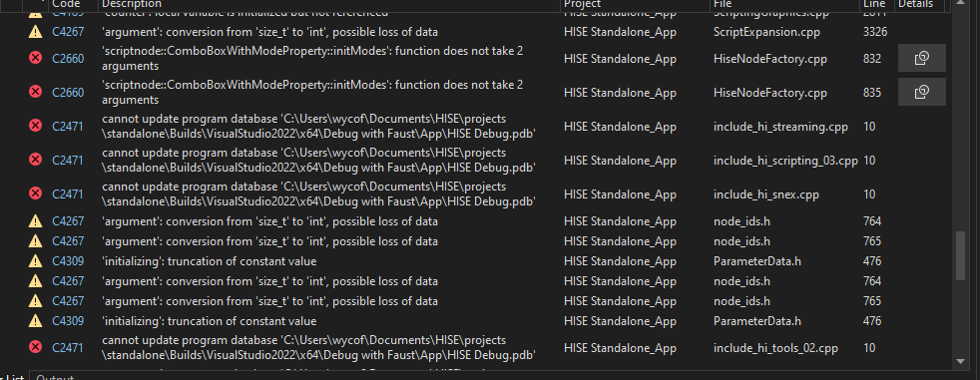
Task: Select the program database description for include_hi_scripting_03.cpp
Action: pyautogui.click(x=318, y=160)
